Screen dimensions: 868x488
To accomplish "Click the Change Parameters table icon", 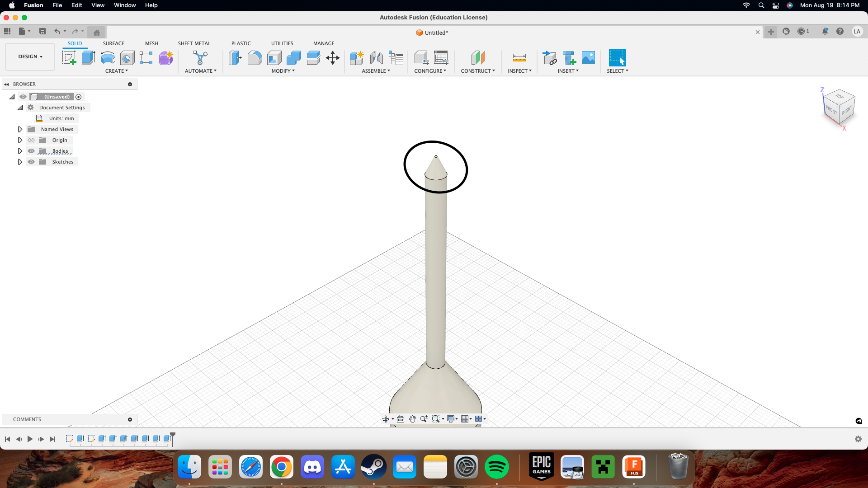I will 441,58.
